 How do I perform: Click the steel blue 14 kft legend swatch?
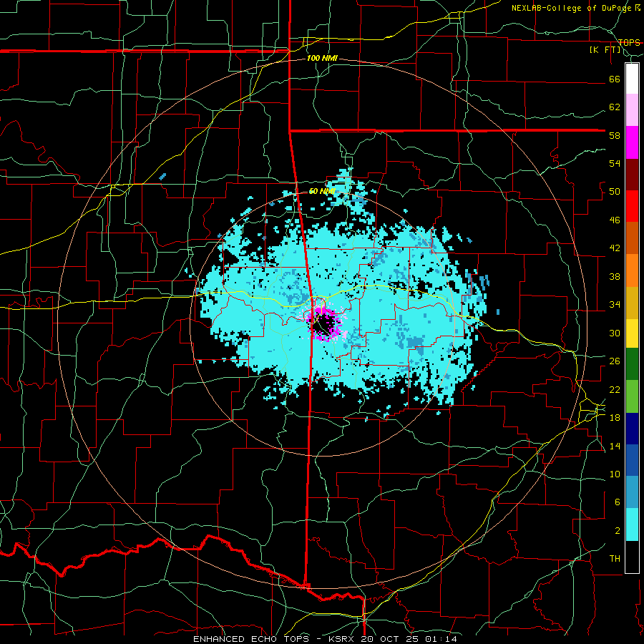(x=632, y=492)
